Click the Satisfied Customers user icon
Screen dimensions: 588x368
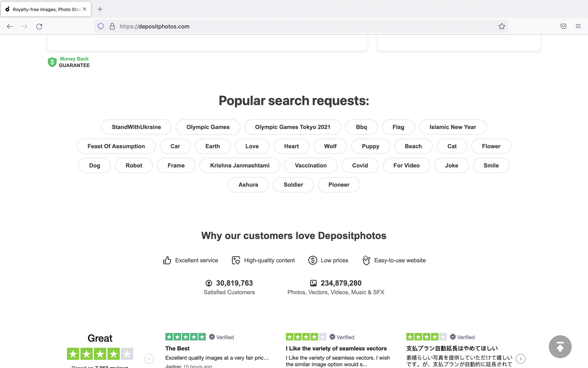209,283
